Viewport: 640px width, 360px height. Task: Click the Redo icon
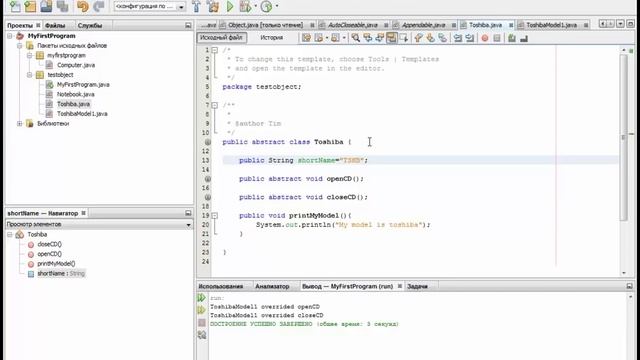tap(98, 6)
